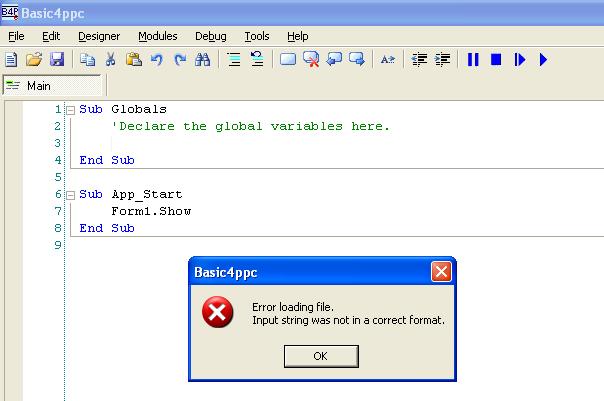Click the B4P application icon in the title bar
The height and width of the screenshot is (401, 604).
point(10,12)
